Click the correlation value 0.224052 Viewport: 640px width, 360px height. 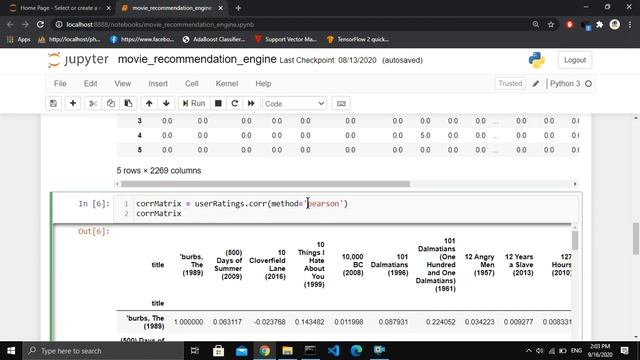coord(440,322)
